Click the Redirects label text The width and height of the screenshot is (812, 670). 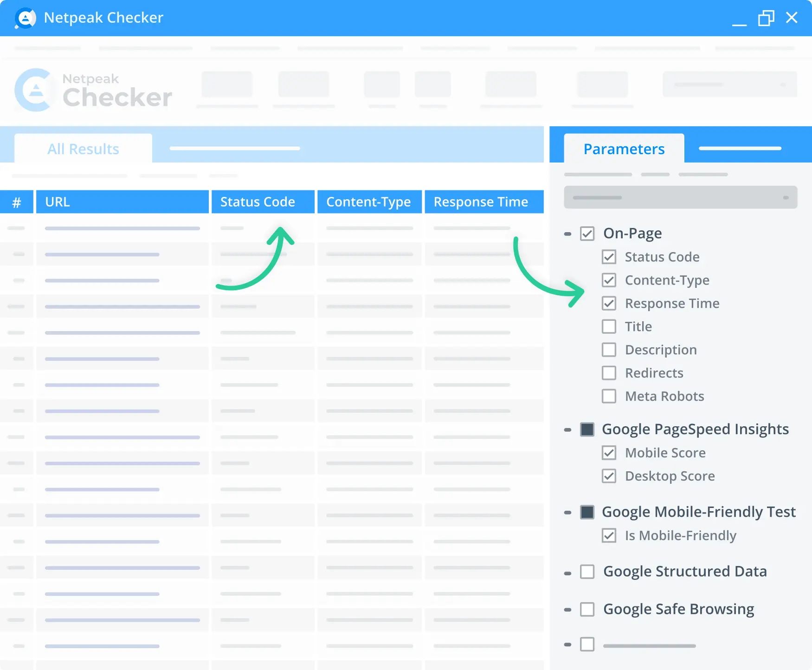coord(654,373)
